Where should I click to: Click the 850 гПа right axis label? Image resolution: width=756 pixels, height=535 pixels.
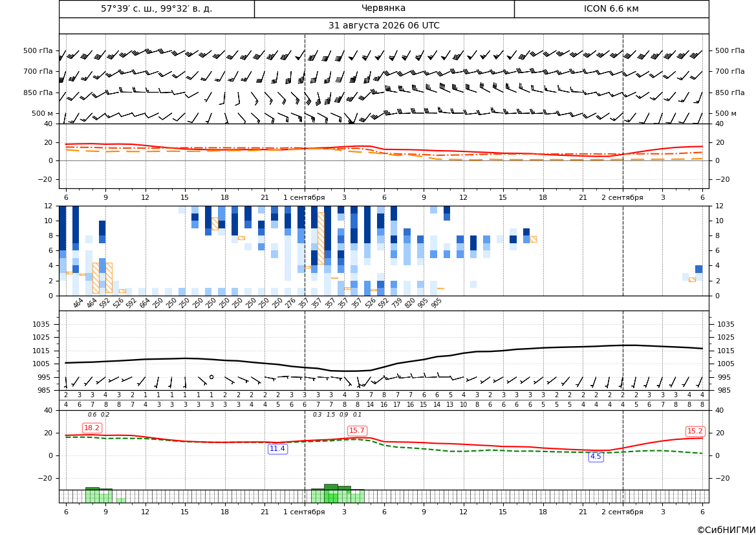[730, 93]
